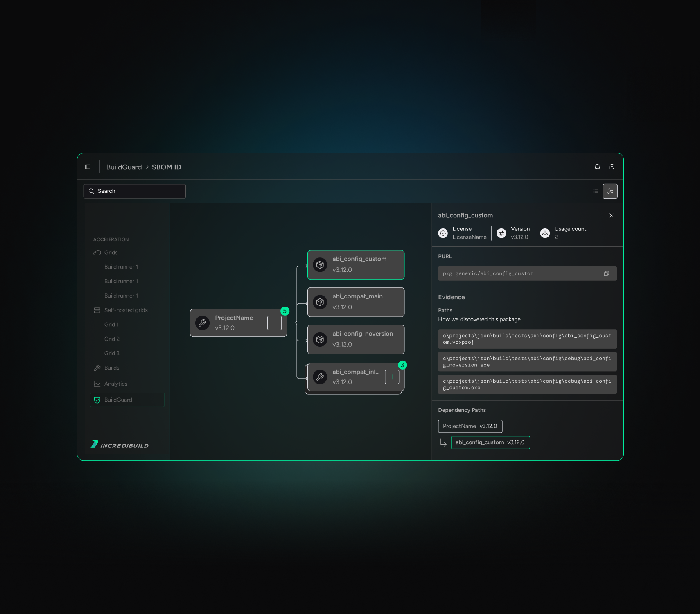Select the abi_config_custom.exe path
This screenshot has width=700, height=614.
point(527,384)
